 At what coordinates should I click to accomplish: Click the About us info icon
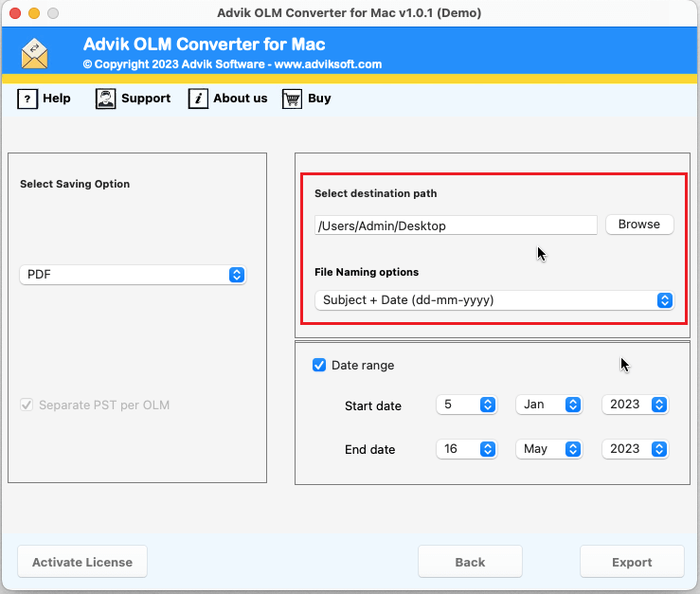tap(198, 99)
